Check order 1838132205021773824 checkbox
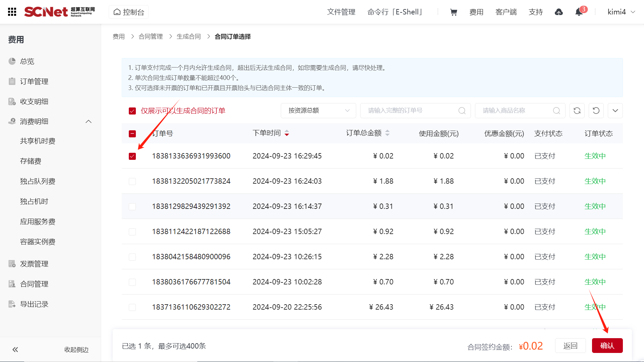Screen dimensions: 644x362 click(x=132, y=181)
